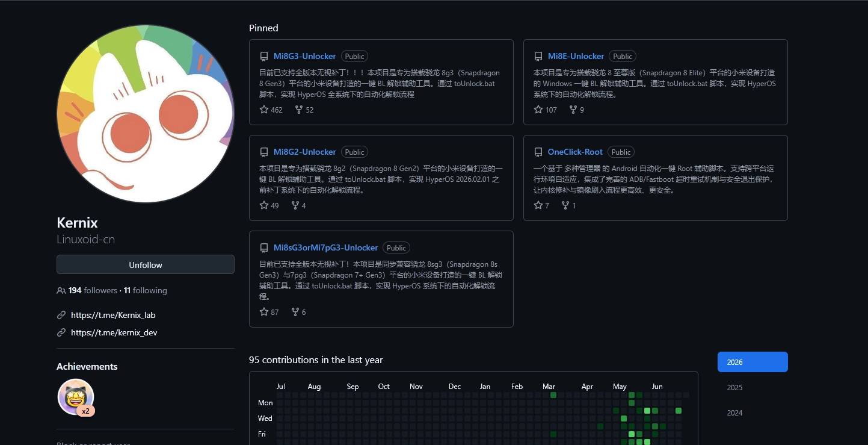This screenshot has width=868, height=445.
Task: Click the Mi8E-Unlocker description text
Action: [x=654, y=84]
